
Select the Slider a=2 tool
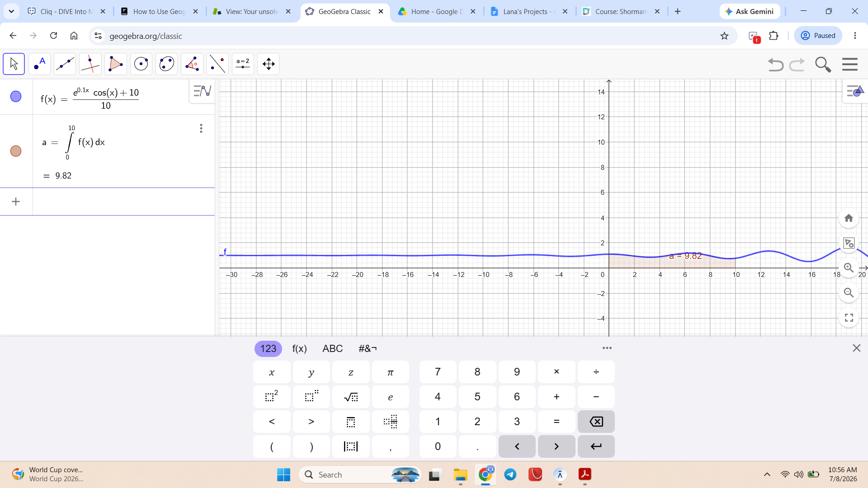pos(243,64)
